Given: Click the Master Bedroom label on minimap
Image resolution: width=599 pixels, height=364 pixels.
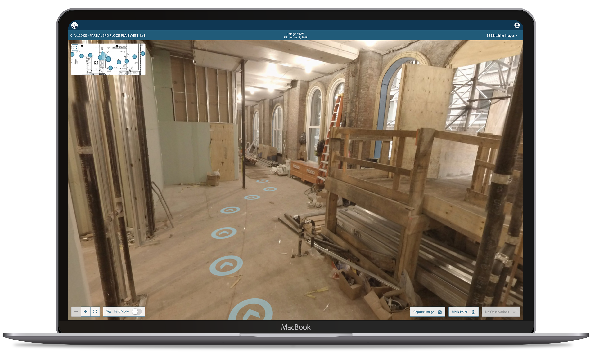Looking at the screenshot, I should pos(120,47).
